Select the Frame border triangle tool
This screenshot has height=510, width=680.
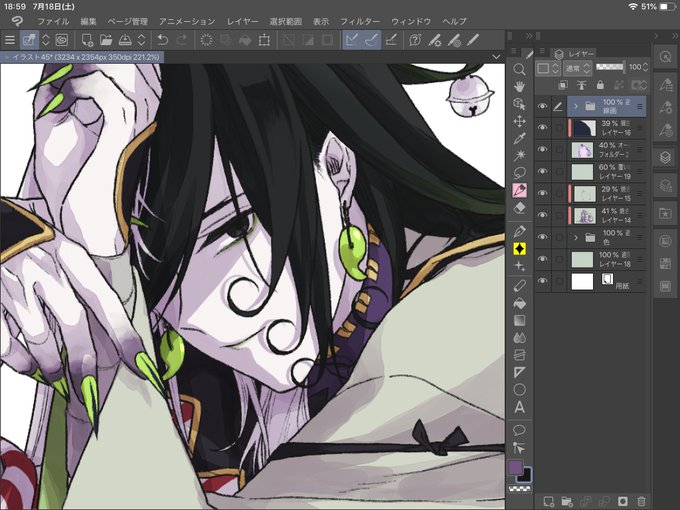click(519, 372)
